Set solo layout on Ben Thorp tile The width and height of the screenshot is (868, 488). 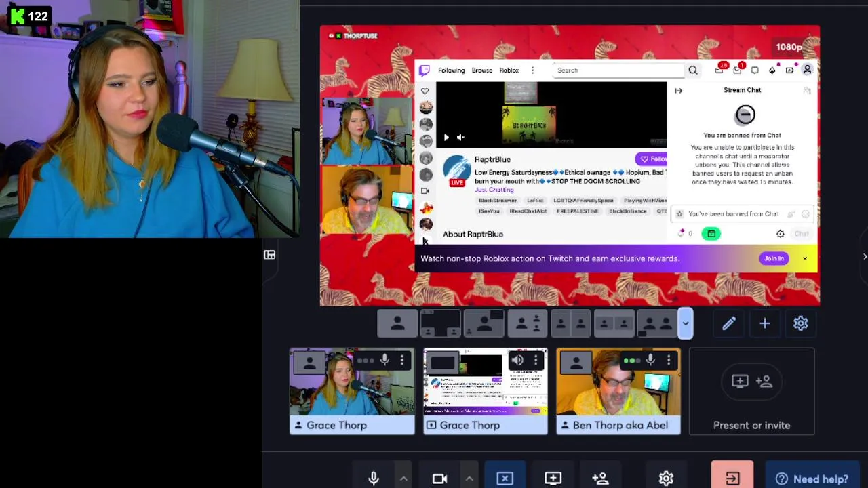coord(576,363)
